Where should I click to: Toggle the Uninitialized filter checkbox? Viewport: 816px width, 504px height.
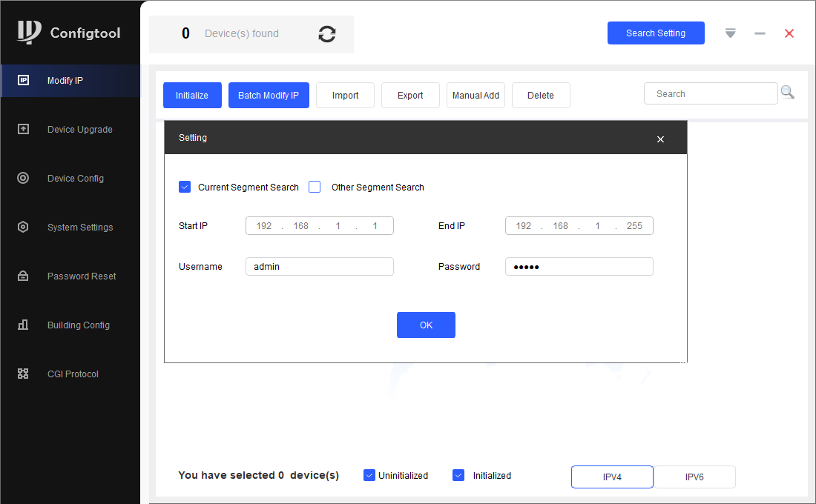tap(369, 475)
